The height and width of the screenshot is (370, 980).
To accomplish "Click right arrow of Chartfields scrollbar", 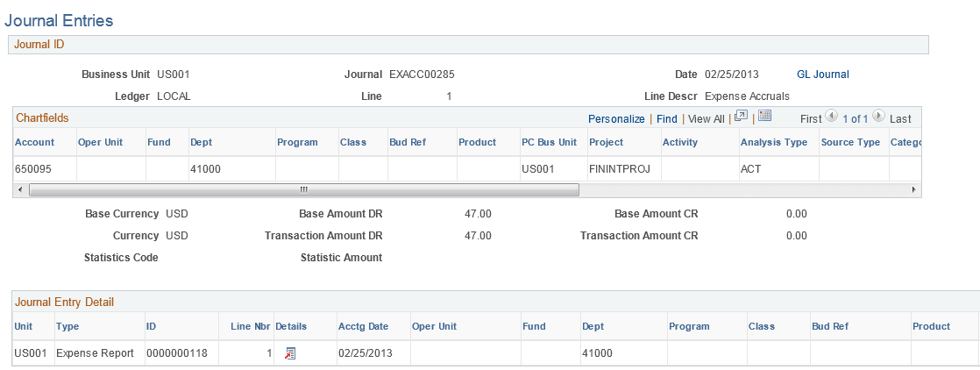I will point(913,189).
